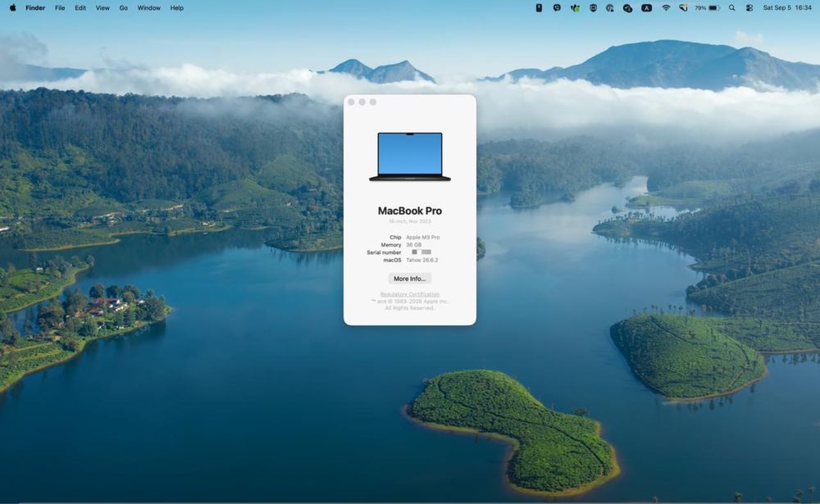Open the 'A' input source menu
Image resolution: width=820 pixels, height=504 pixels.
click(x=647, y=8)
